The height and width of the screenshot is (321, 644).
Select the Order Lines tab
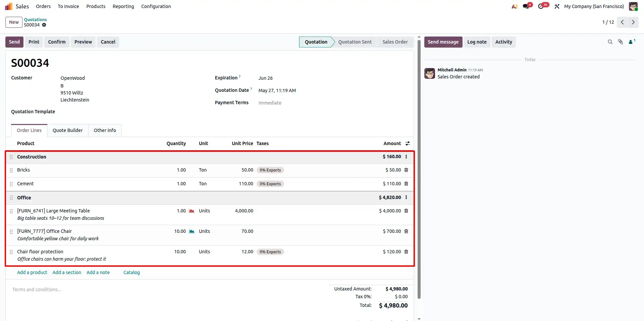(29, 130)
